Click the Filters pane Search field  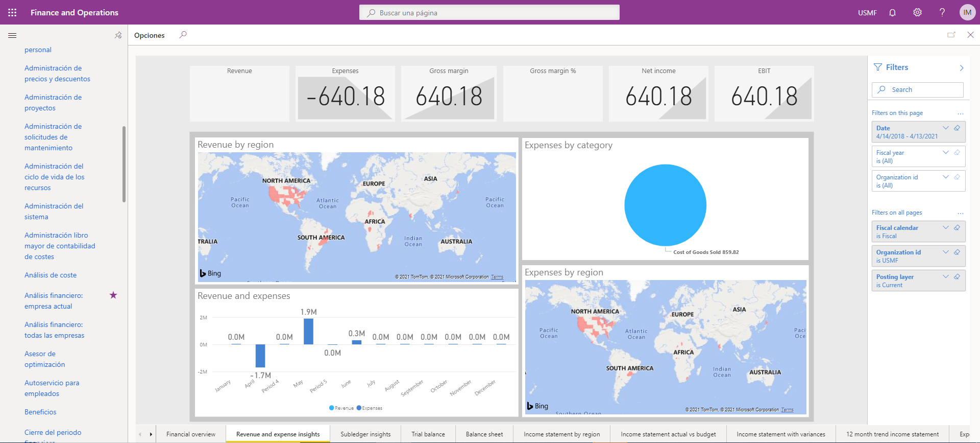918,89
